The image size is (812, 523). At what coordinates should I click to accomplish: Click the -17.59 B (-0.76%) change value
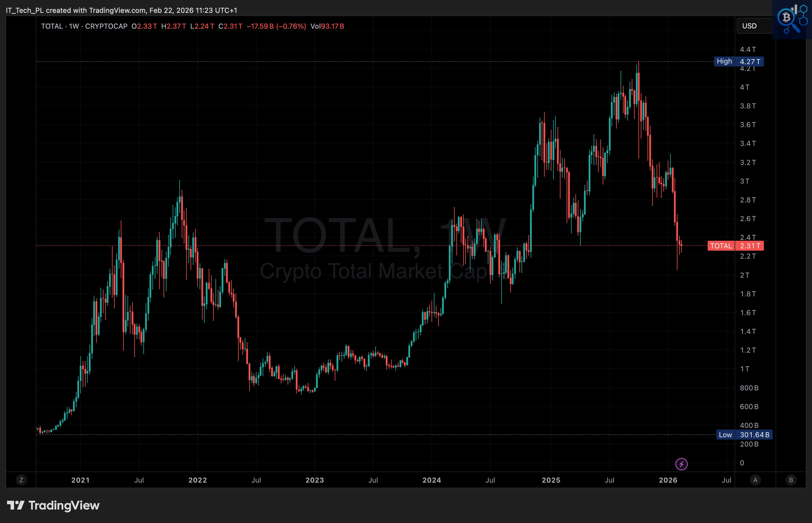pyautogui.click(x=276, y=26)
